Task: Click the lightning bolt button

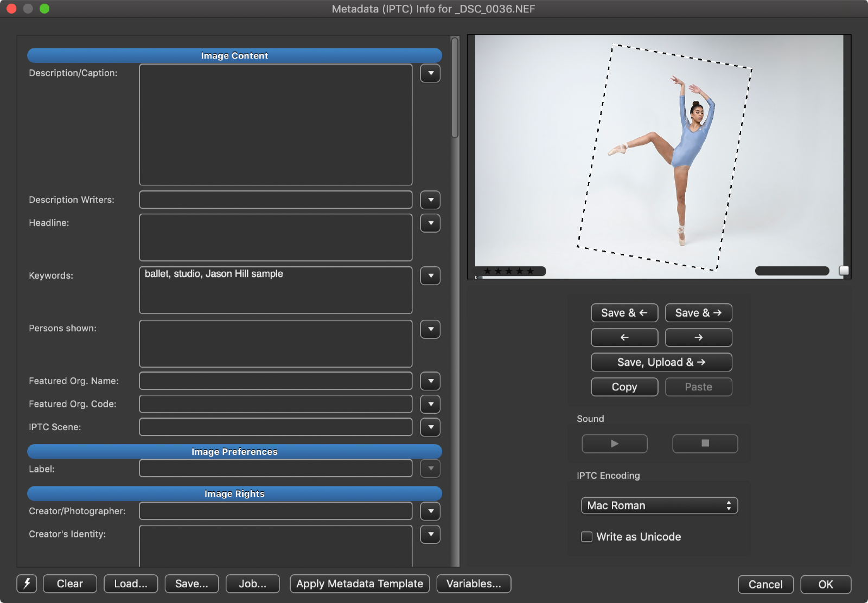Action: pyautogui.click(x=27, y=584)
